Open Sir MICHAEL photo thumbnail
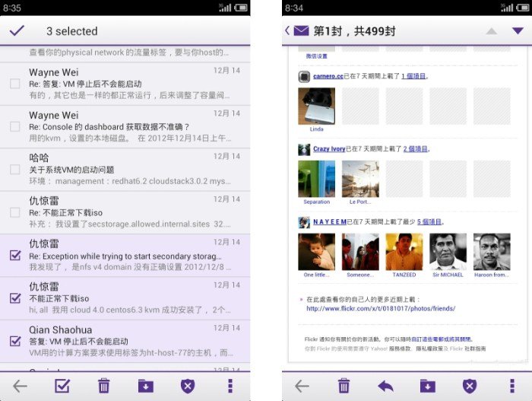 click(448, 252)
